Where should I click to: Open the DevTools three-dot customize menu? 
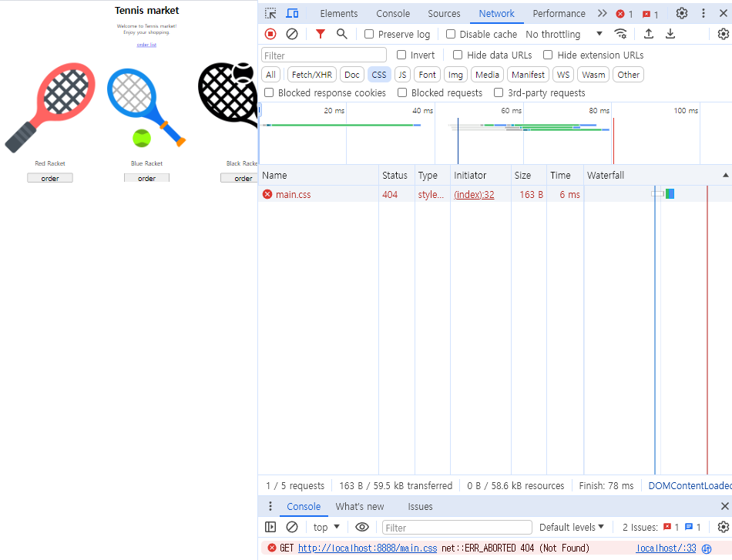point(703,14)
